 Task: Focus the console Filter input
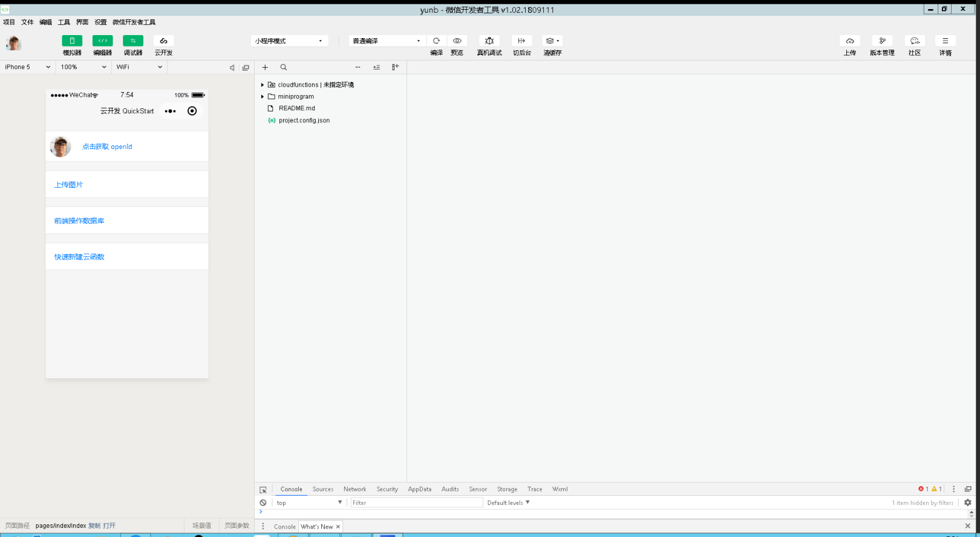coord(417,502)
